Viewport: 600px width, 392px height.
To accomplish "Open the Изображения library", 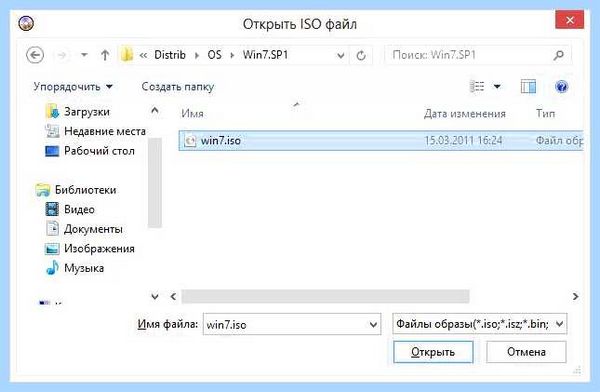I will pos(90,249).
